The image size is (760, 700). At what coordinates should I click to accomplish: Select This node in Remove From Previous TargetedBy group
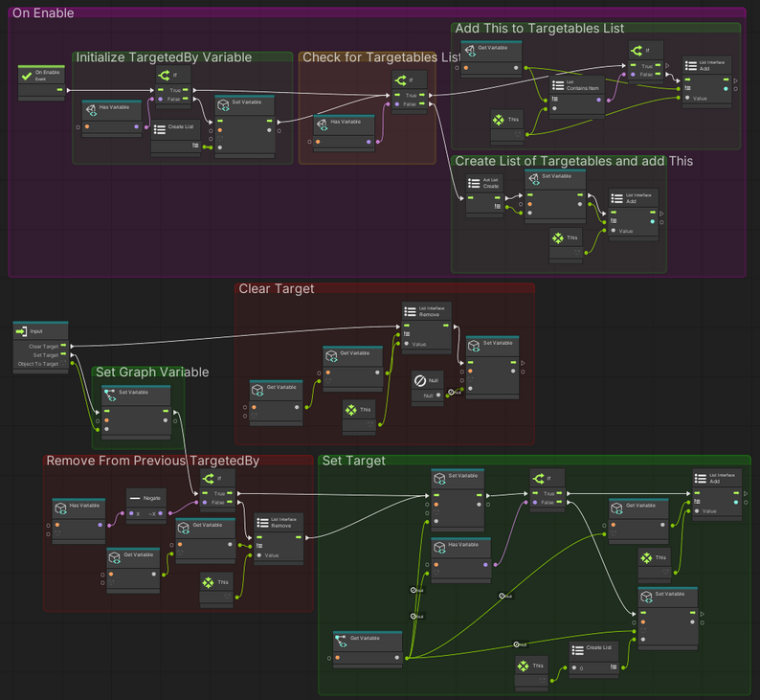[x=216, y=589]
